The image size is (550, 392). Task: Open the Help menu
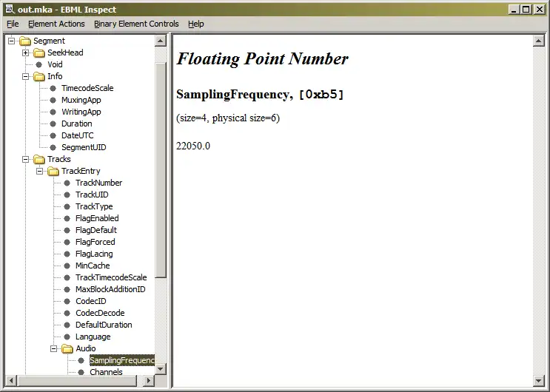coord(195,24)
